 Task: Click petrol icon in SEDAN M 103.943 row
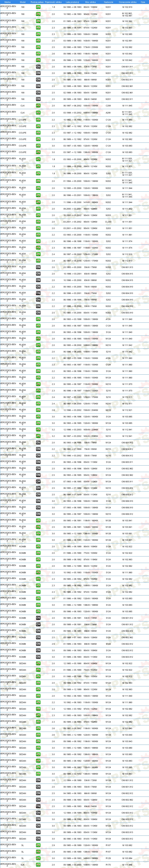(38, 741)
